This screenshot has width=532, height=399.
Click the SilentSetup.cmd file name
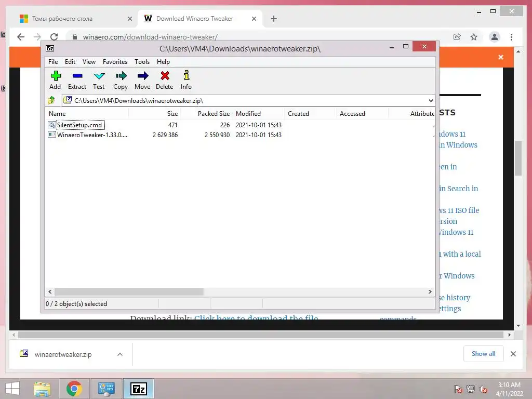pos(79,125)
